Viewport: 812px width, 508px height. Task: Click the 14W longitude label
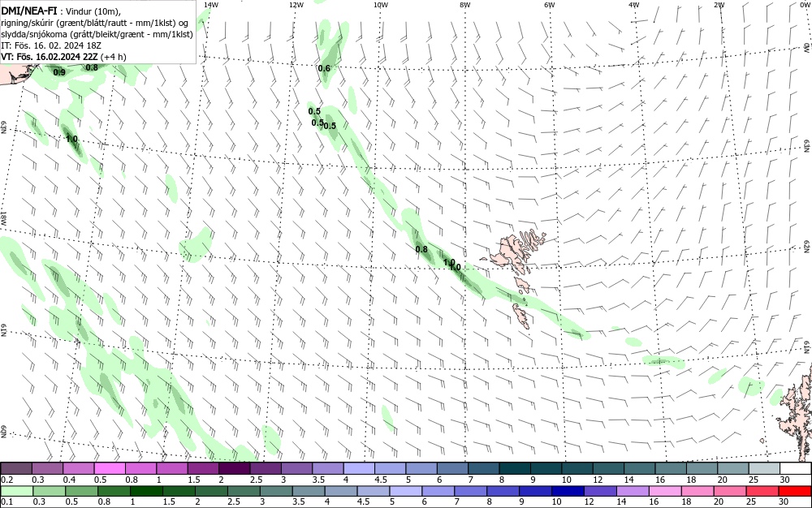pos(211,5)
